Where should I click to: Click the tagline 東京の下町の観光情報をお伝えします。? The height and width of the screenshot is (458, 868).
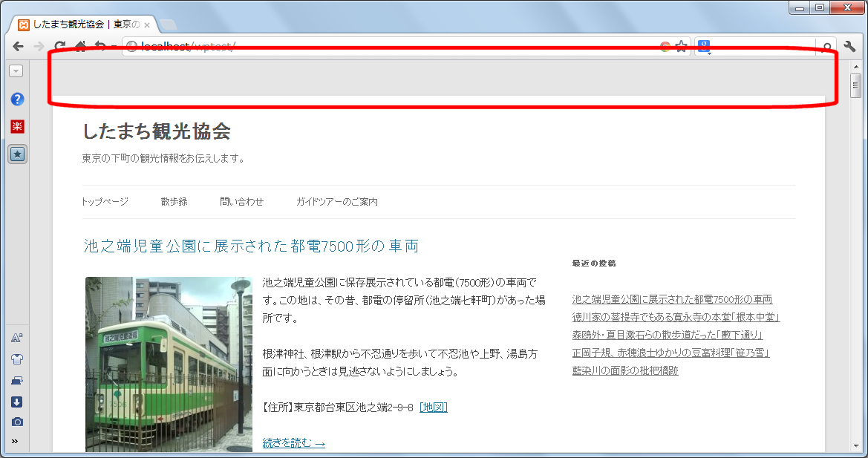tap(163, 158)
